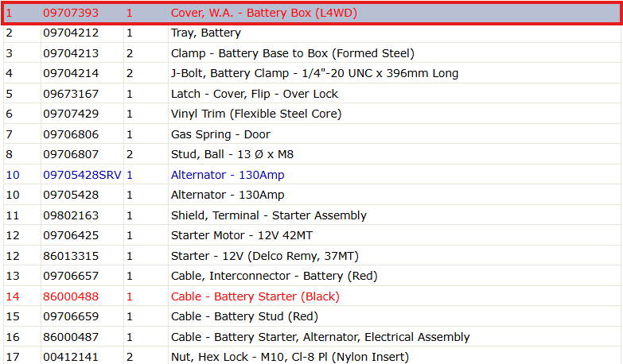Viewport: 623px width, 364px height.
Task: Select the Gas Spring - Door entry
Action: pos(312,134)
